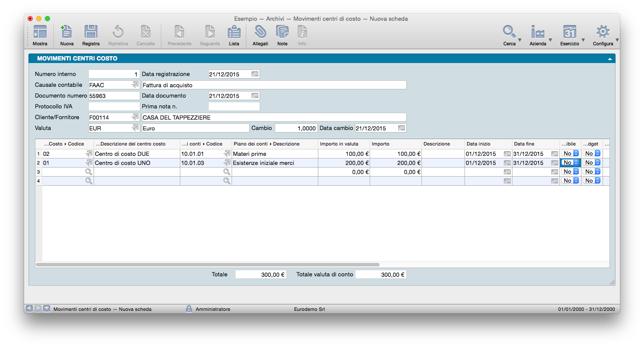The width and height of the screenshot is (644, 348).
Task: Open the Configura gear icon
Action: click(x=603, y=32)
